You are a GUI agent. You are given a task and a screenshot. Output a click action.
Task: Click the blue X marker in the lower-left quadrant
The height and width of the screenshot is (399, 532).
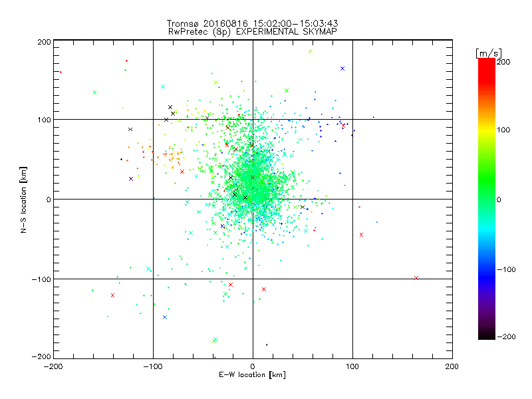point(165,317)
